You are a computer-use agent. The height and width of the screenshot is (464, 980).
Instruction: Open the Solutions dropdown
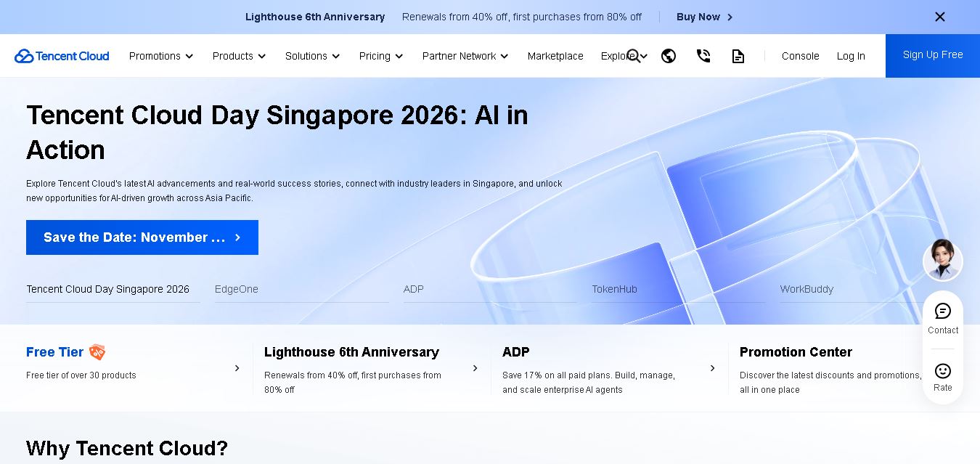312,56
